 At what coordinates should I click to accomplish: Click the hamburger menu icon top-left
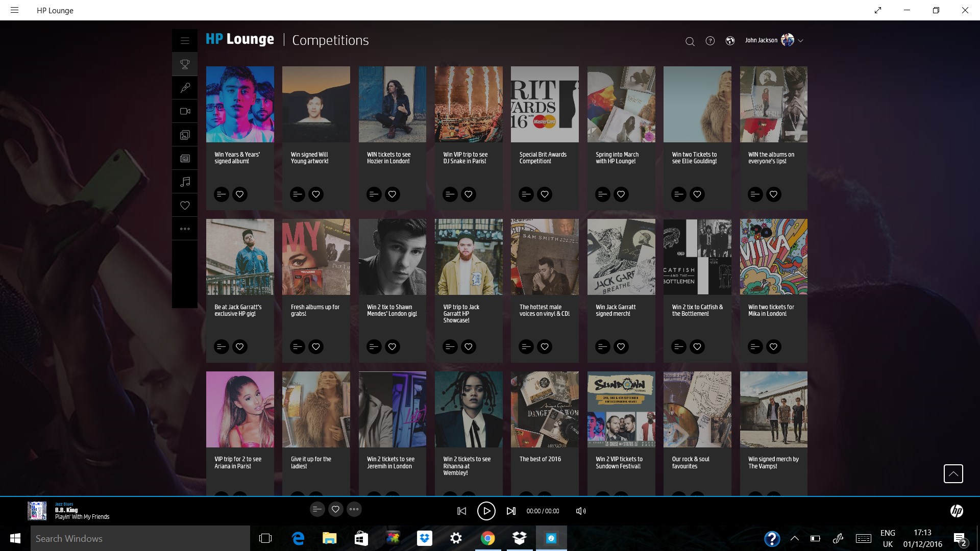click(15, 10)
